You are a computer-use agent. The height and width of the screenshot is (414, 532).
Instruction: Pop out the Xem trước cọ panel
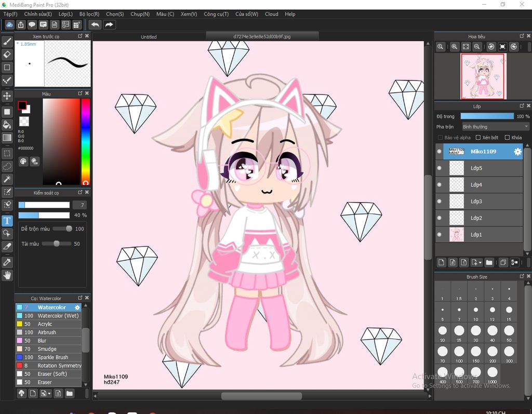[x=80, y=36]
